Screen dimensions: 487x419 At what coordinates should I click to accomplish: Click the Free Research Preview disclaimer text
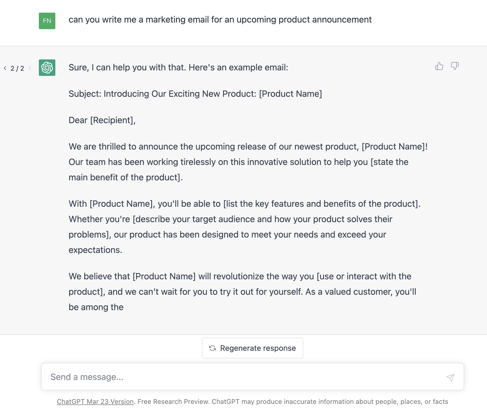[x=293, y=402]
